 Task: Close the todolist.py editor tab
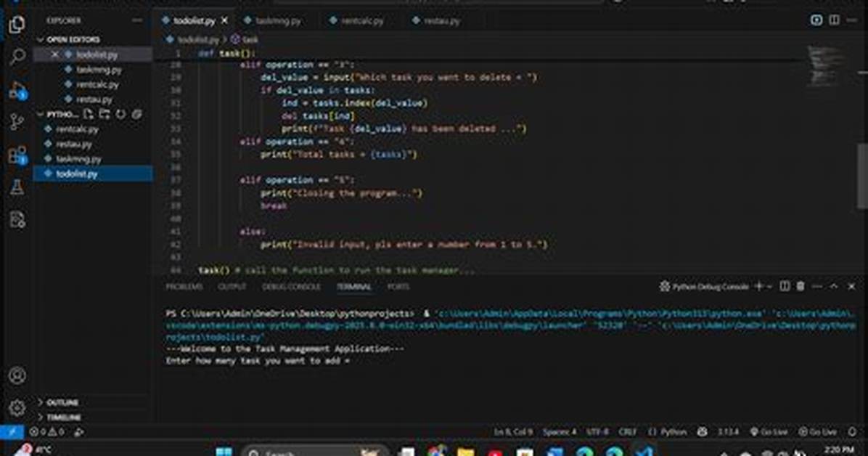click(224, 20)
